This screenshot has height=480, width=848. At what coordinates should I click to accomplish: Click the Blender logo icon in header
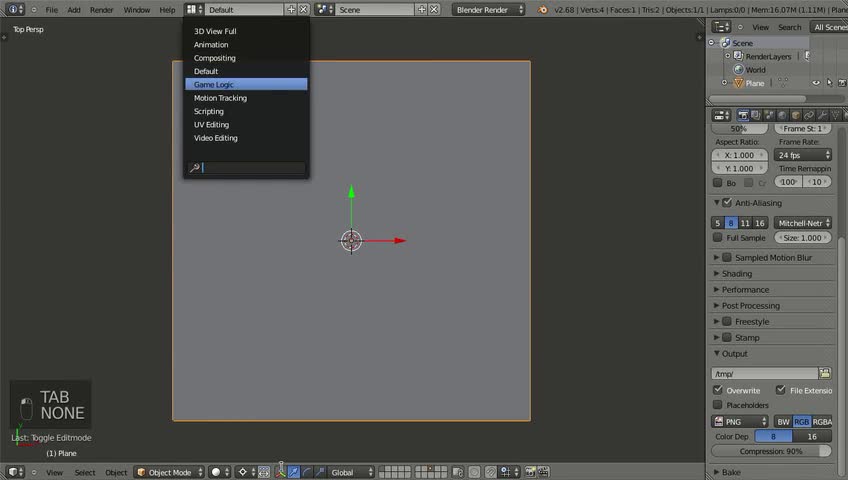tap(542, 9)
